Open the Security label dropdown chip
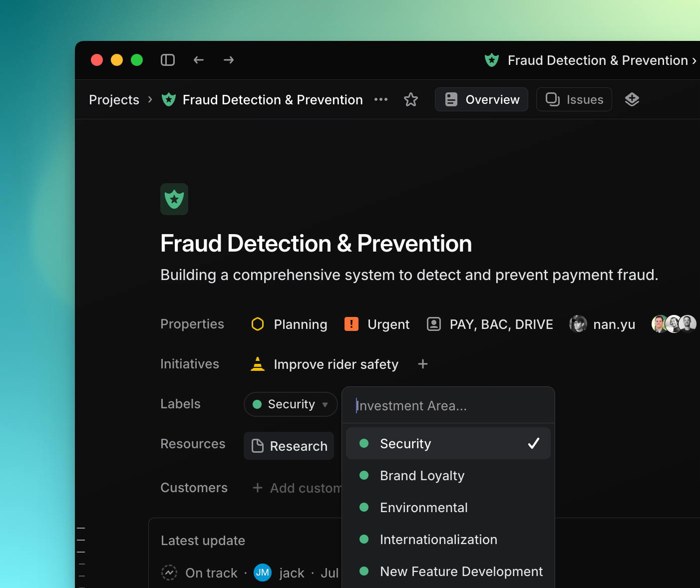 pyautogui.click(x=291, y=404)
